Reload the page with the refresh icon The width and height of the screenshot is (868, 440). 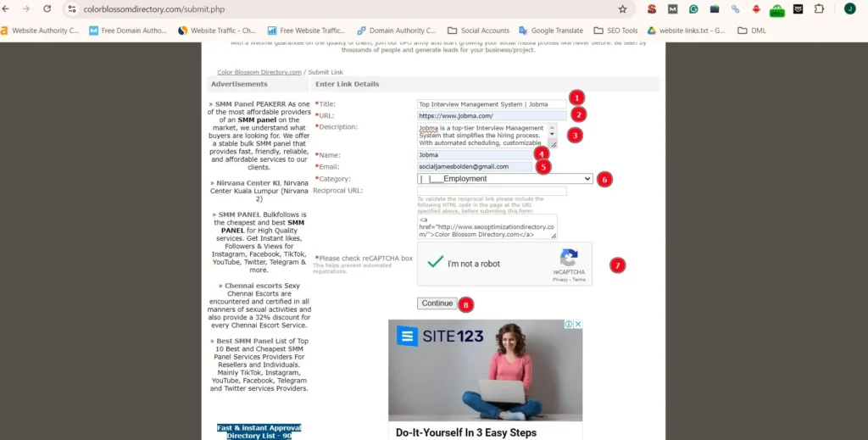(x=47, y=8)
